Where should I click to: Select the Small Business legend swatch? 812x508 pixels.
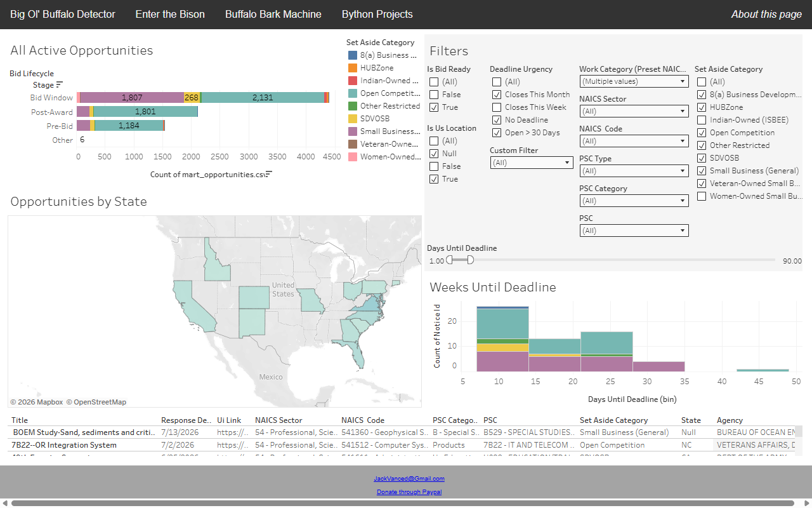click(x=353, y=131)
